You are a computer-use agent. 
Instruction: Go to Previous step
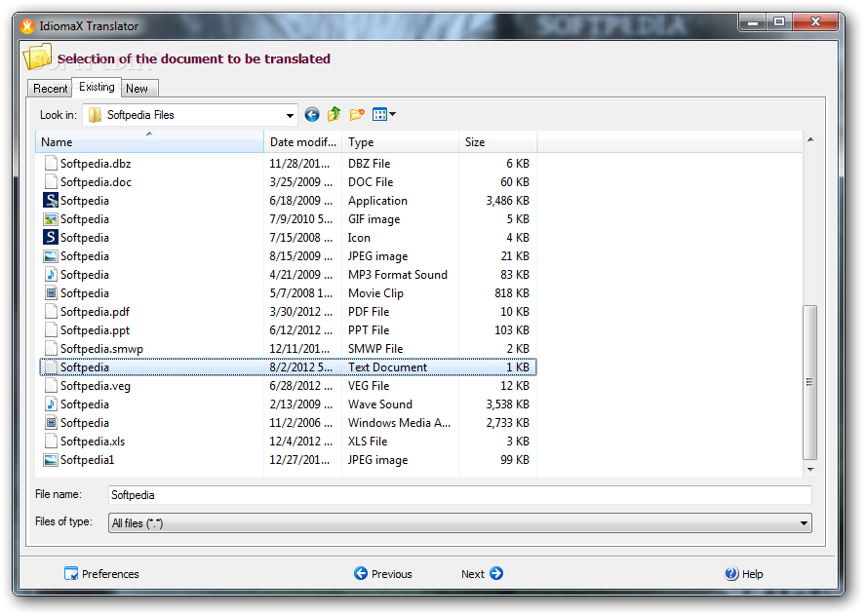[x=383, y=573]
